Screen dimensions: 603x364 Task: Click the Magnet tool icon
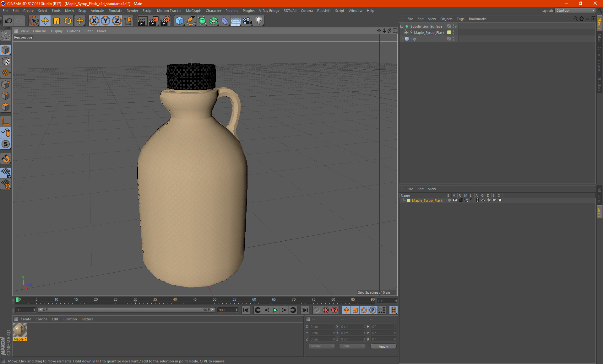[6, 159]
